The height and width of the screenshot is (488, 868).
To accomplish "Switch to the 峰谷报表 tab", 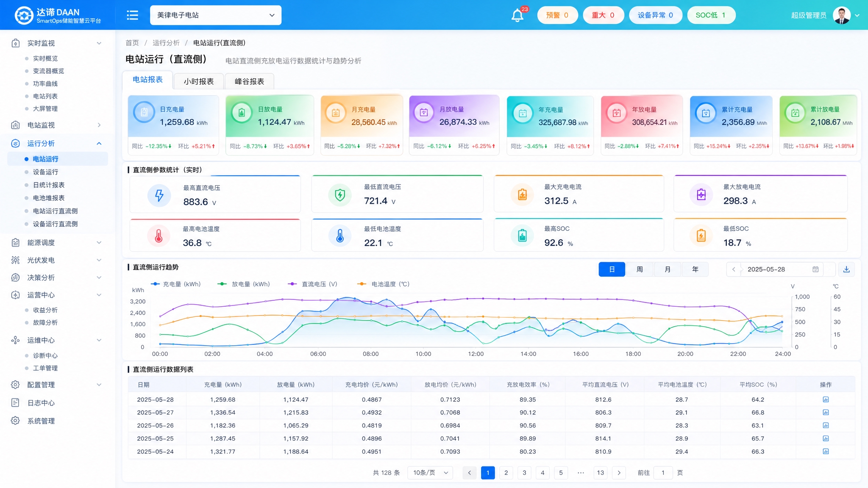I will (x=249, y=81).
